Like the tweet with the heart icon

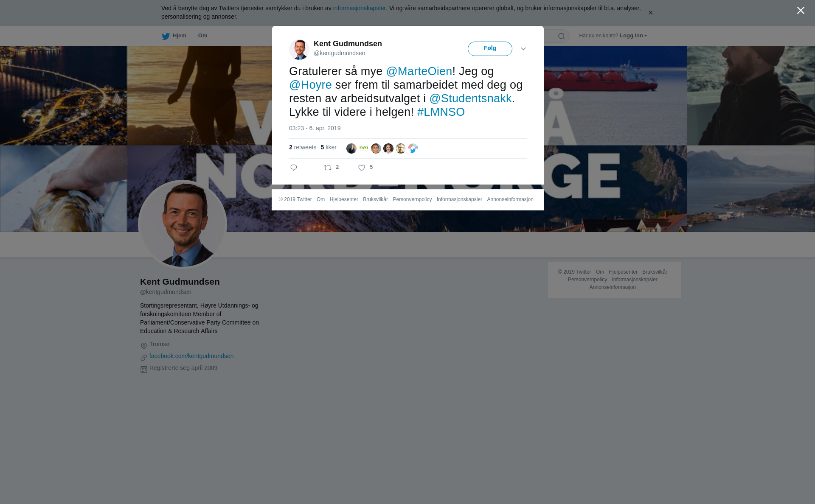(362, 168)
